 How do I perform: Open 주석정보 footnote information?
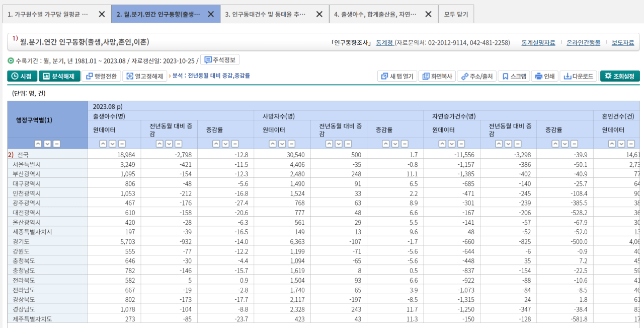(220, 60)
